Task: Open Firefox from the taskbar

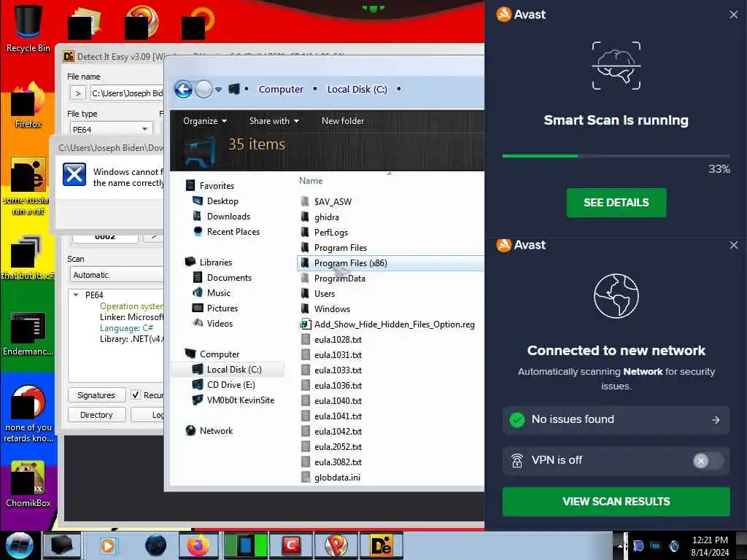Action: click(198, 545)
